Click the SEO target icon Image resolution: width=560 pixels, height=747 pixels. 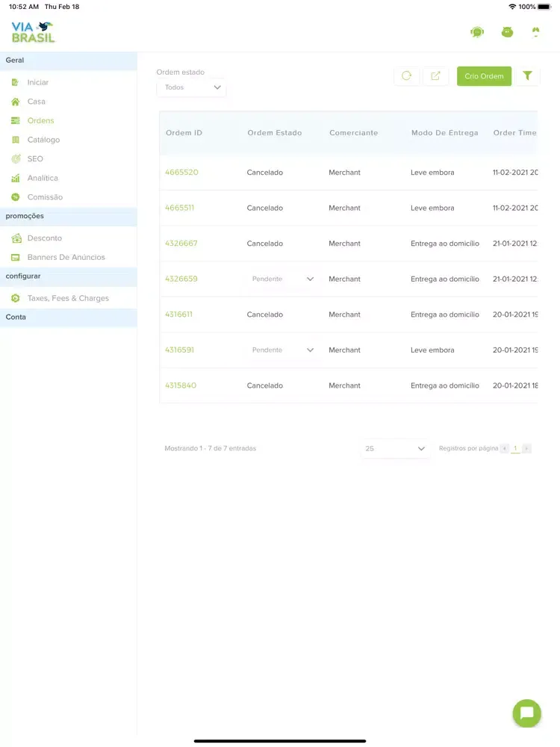tap(16, 158)
